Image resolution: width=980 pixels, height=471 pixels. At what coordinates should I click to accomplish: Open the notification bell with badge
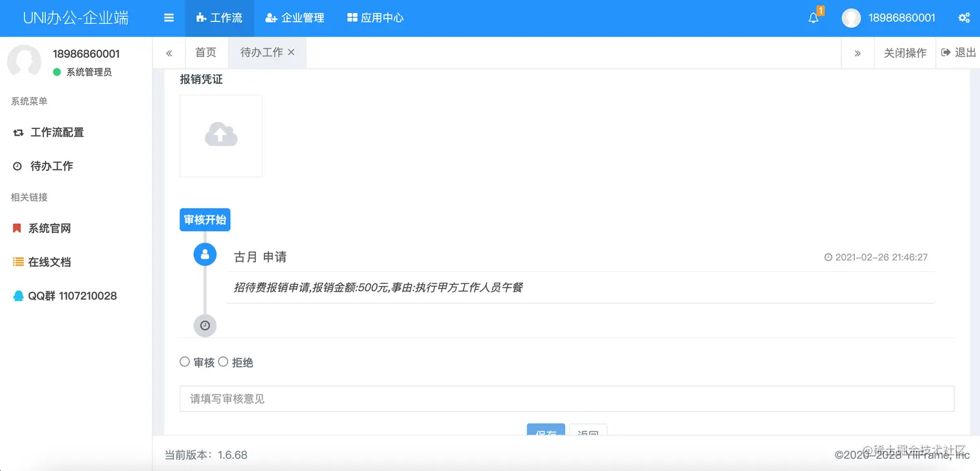tap(813, 18)
